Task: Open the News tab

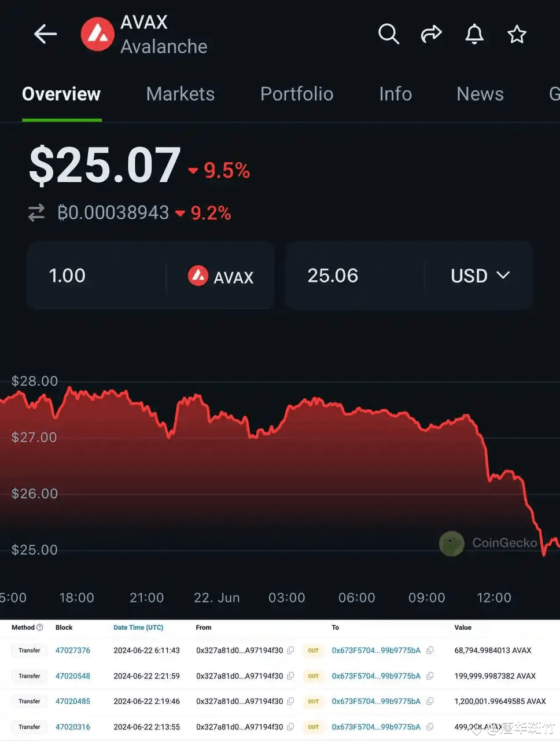Action: [x=480, y=94]
